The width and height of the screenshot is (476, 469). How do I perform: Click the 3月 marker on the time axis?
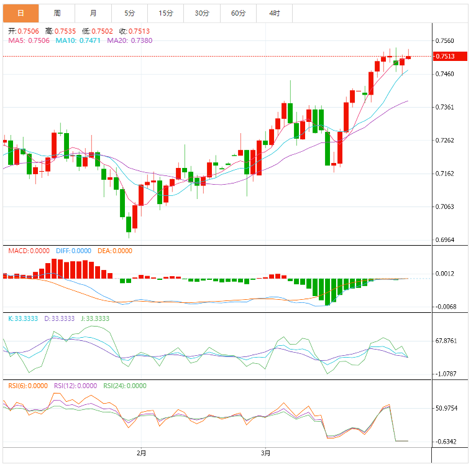(x=265, y=453)
